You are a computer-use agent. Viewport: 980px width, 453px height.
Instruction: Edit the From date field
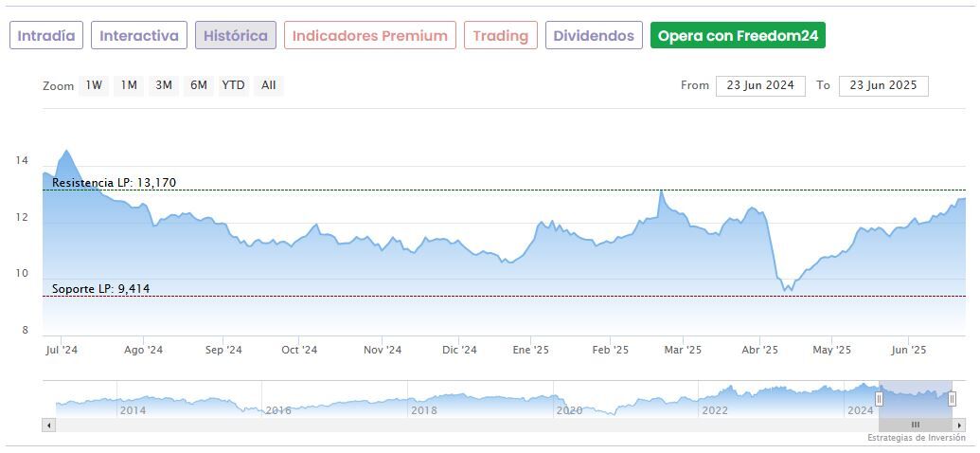click(760, 85)
